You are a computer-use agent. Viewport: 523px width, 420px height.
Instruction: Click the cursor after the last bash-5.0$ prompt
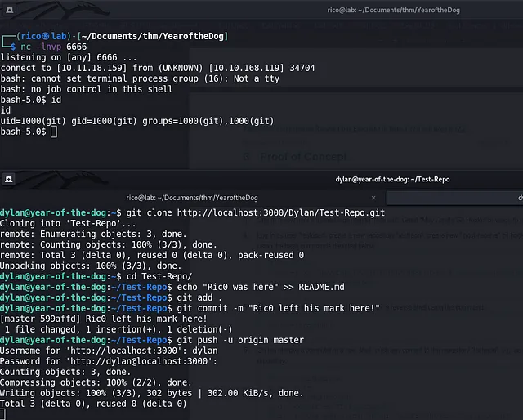[x=53, y=132]
